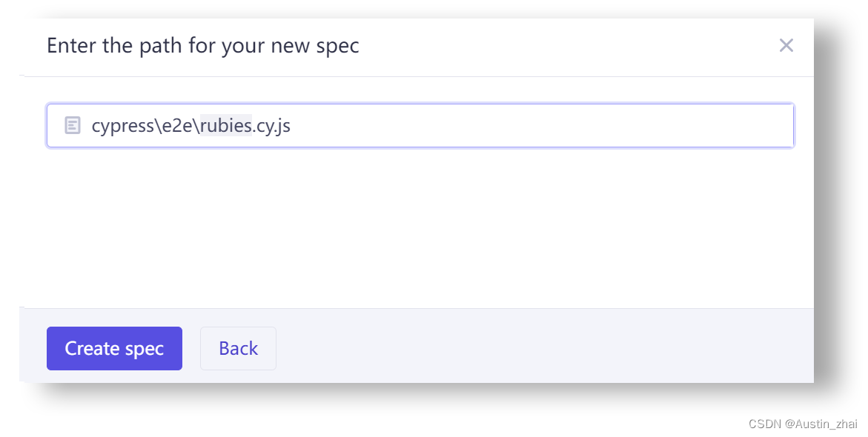The height and width of the screenshot is (437, 868).
Task: Click the word "spec" in the dialog heading
Action: (337, 46)
